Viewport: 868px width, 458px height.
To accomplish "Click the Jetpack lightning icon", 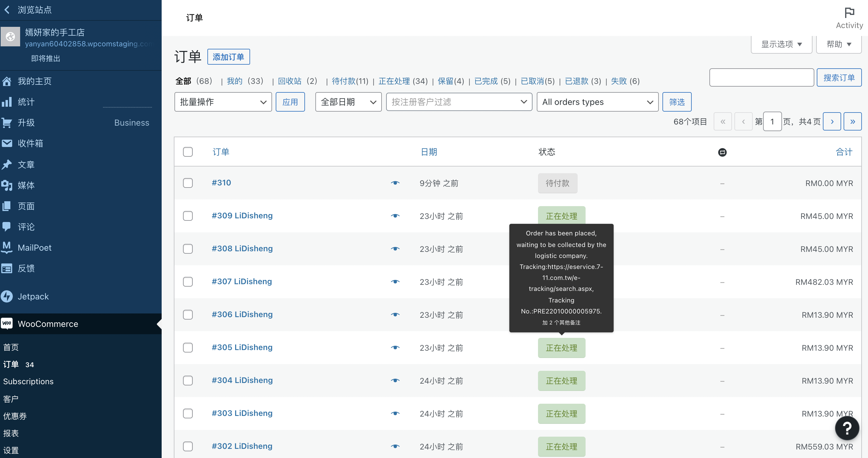I will (x=7, y=296).
